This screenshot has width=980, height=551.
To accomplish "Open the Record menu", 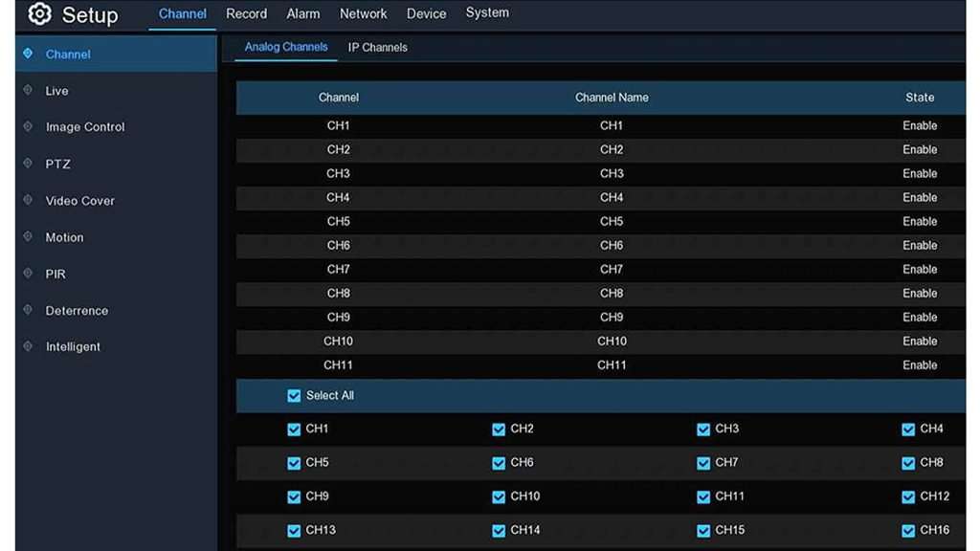I will tap(246, 13).
